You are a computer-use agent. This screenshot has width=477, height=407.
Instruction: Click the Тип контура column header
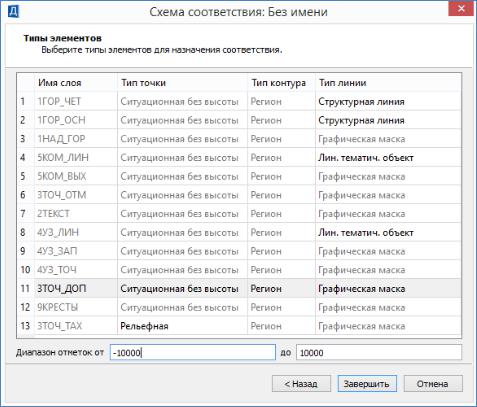click(x=281, y=83)
